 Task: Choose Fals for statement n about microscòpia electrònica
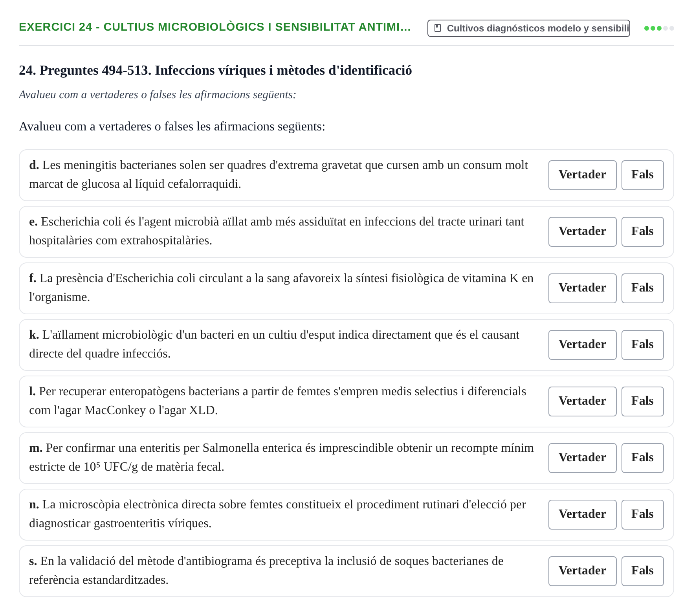point(642,514)
